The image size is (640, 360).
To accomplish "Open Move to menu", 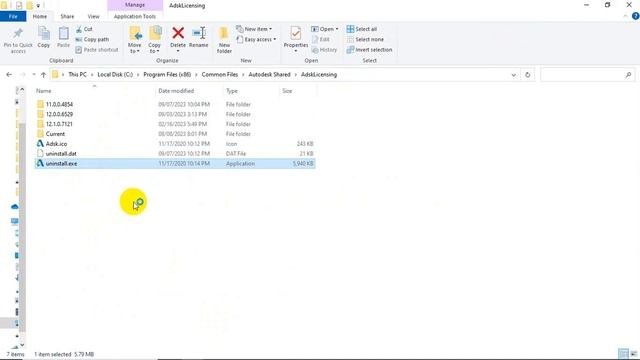I will click(135, 40).
